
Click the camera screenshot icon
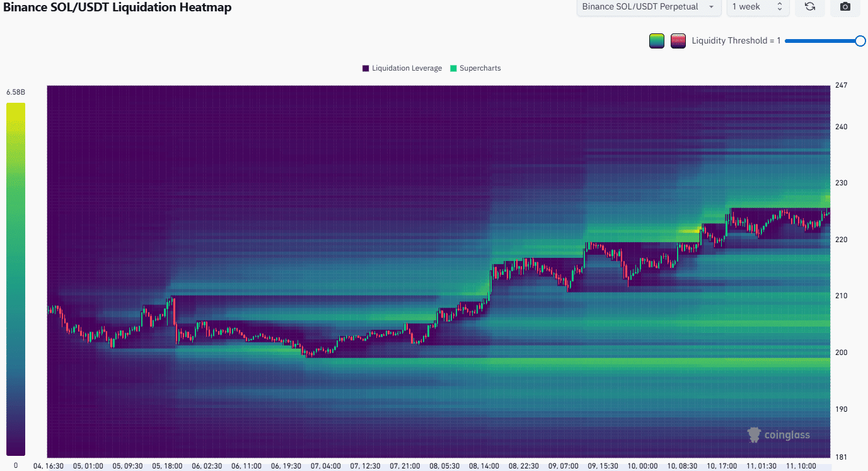[x=845, y=7]
